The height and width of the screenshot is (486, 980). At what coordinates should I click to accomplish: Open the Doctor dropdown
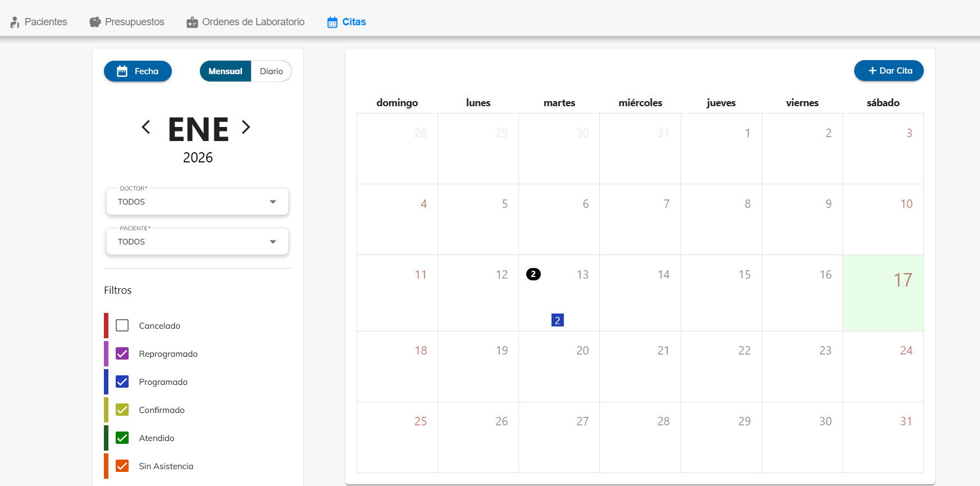coord(197,202)
